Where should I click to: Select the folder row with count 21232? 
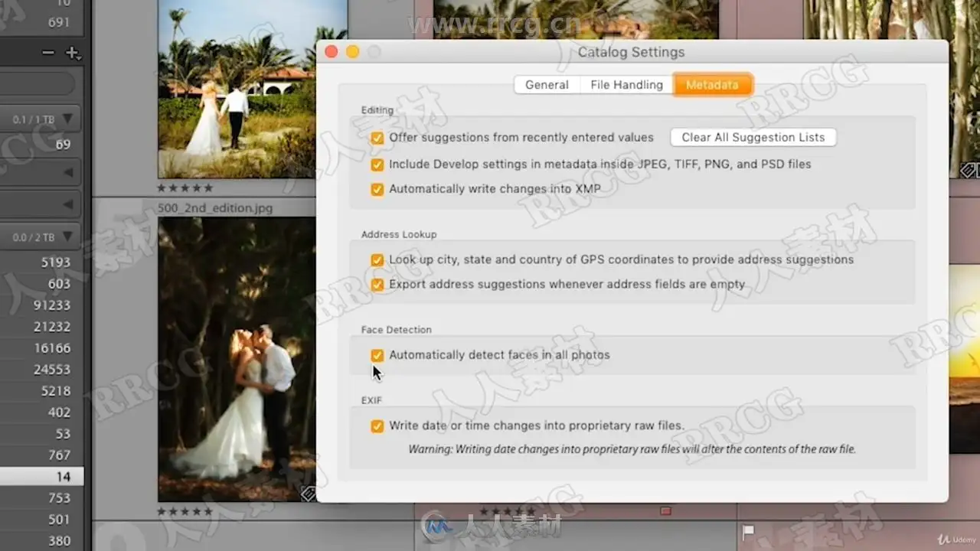coord(41,327)
